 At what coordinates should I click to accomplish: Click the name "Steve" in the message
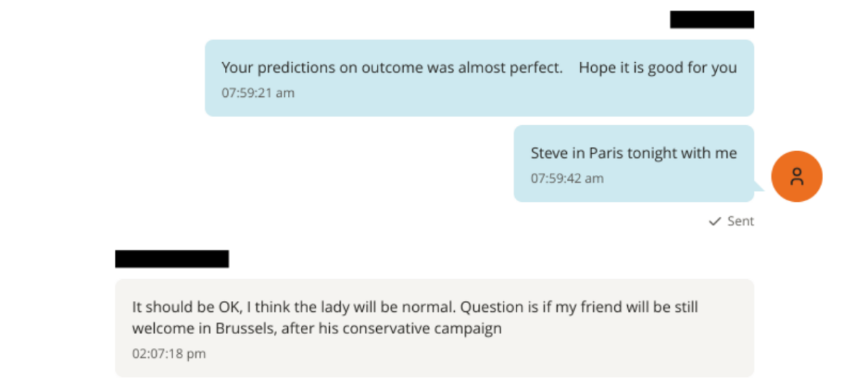pyautogui.click(x=549, y=153)
